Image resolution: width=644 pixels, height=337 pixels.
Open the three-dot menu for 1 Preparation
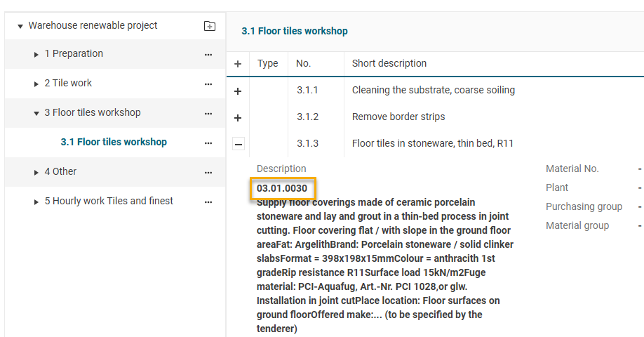208,54
